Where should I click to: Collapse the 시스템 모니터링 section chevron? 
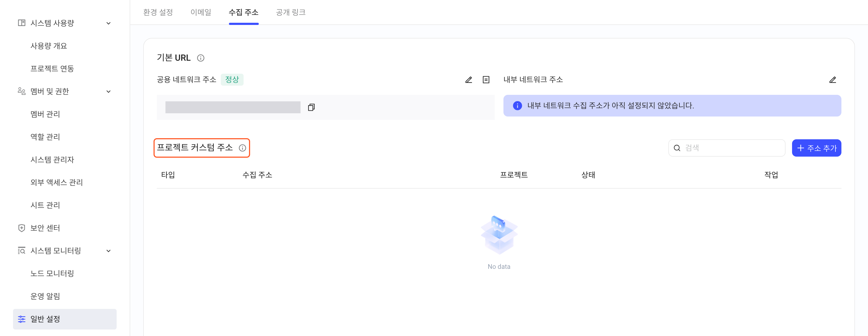[108, 251]
